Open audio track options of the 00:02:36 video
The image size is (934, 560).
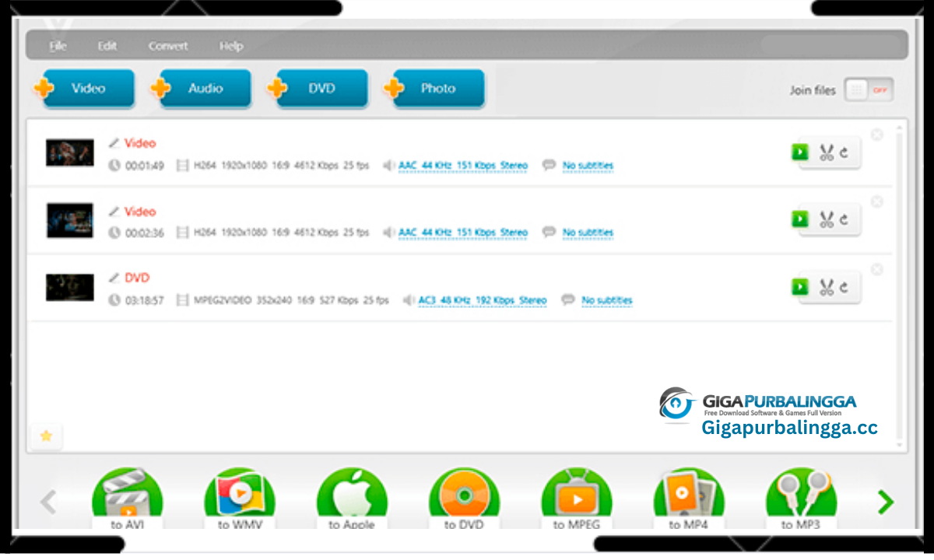462,233
